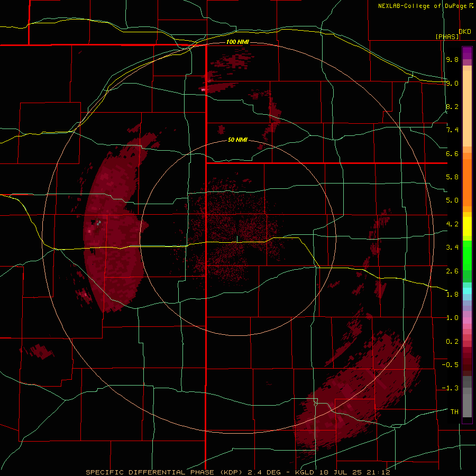The width and height of the screenshot is (476, 476).
Task: Click the DKD [PHAS] legend header
Action: pos(453,34)
